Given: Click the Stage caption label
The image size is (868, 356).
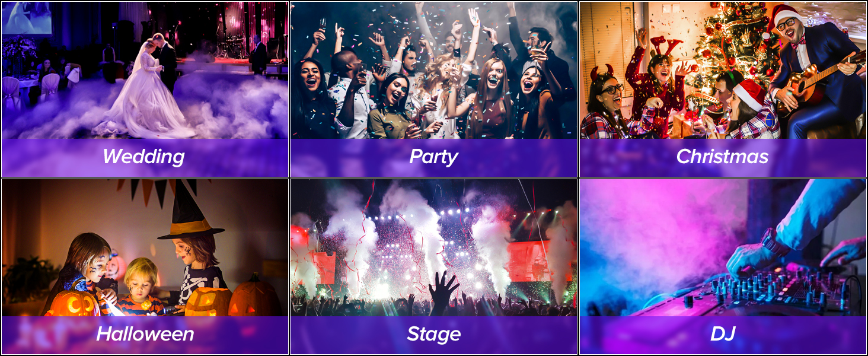Looking at the screenshot, I should pyautogui.click(x=433, y=334).
